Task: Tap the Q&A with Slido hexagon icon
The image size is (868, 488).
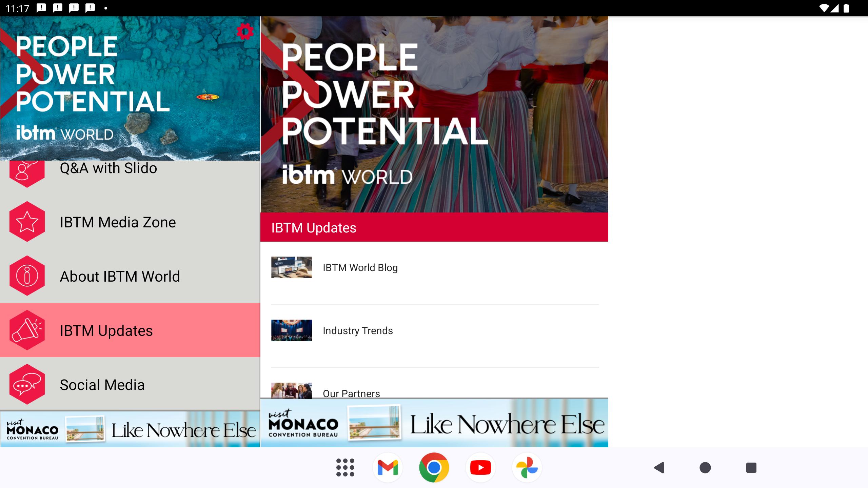Action: pyautogui.click(x=27, y=174)
